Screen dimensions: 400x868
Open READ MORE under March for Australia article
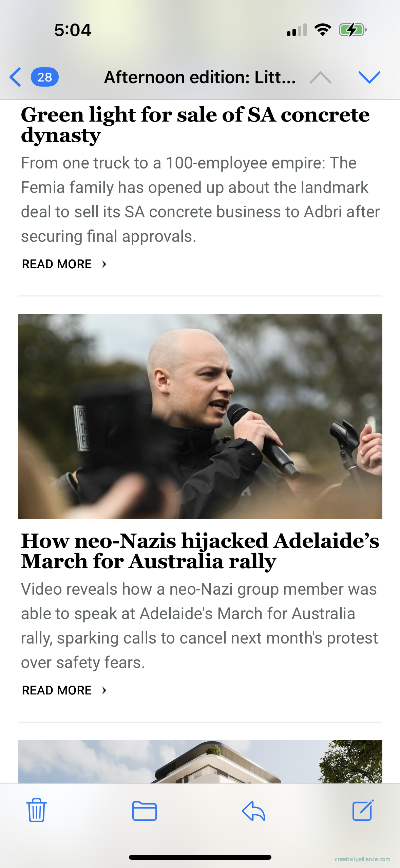57,690
